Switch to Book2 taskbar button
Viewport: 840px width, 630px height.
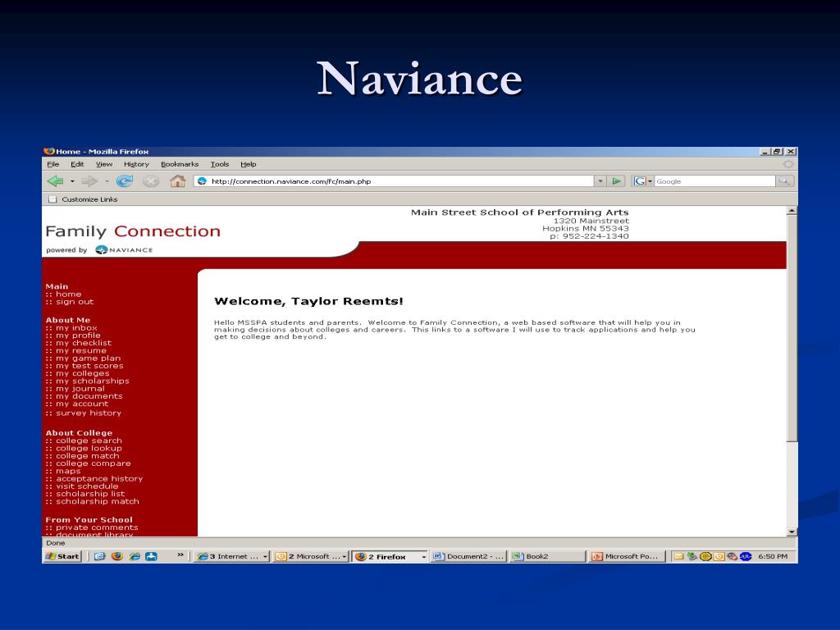point(547,557)
